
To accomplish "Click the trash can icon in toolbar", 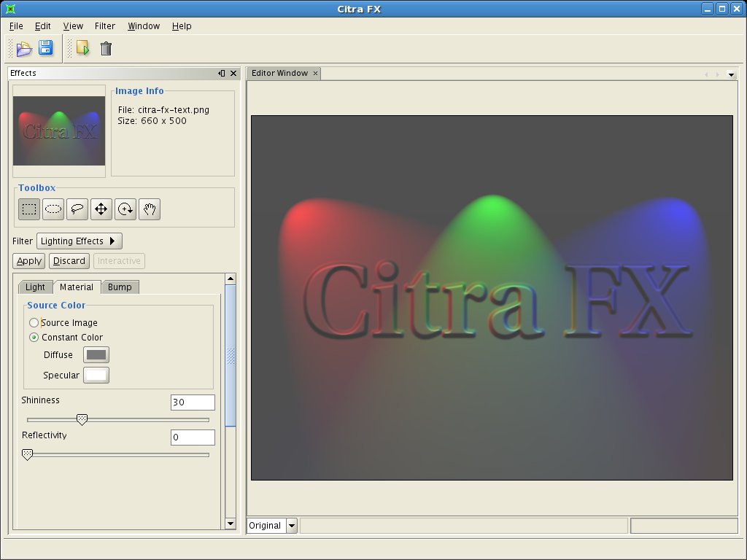I will [x=106, y=49].
